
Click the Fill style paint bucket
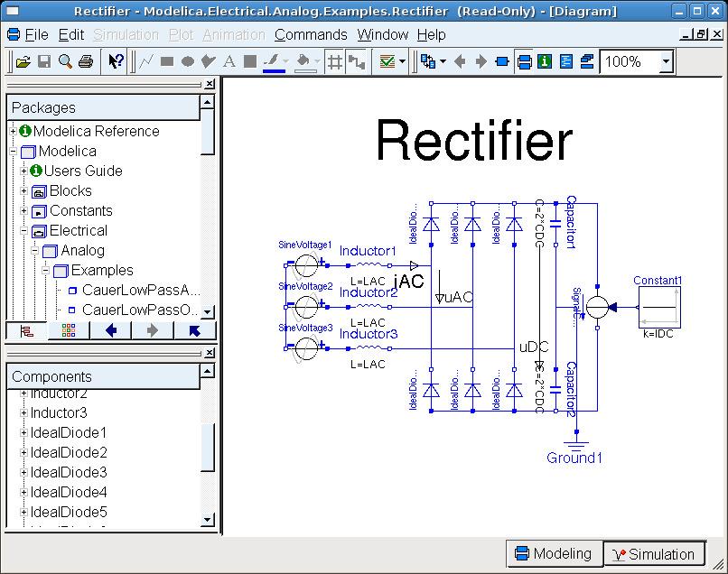click(305, 61)
